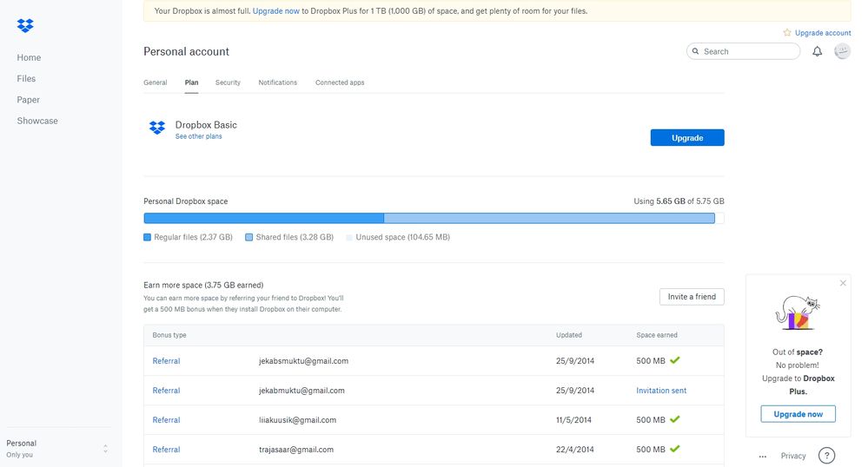The height and width of the screenshot is (467, 868).
Task: Click the storage usage bar
Action: click(433, 219)
